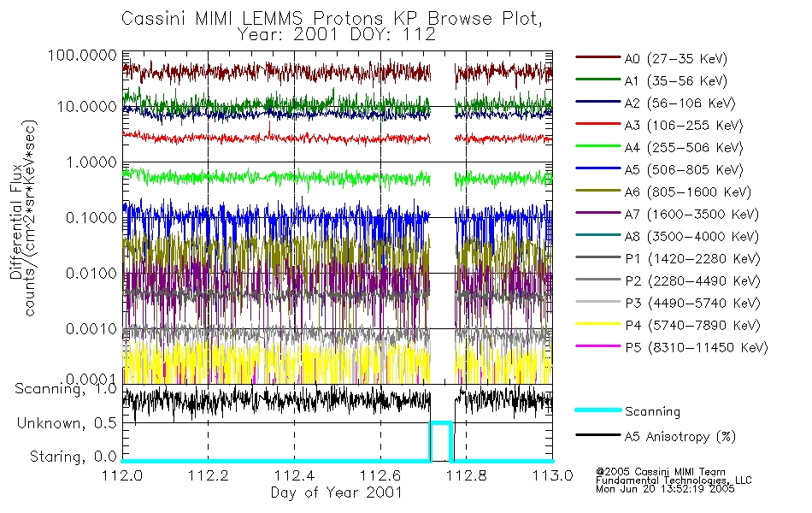The height and width of the screenshot is (513, 812).
Task: Click the red A3 legend line
Action: click(597, 124)
